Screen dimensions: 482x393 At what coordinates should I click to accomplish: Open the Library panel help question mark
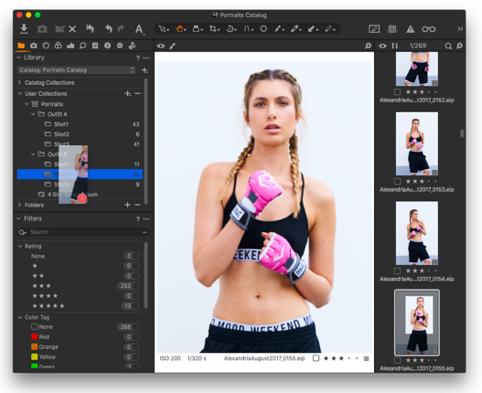(x=138, y=58)
